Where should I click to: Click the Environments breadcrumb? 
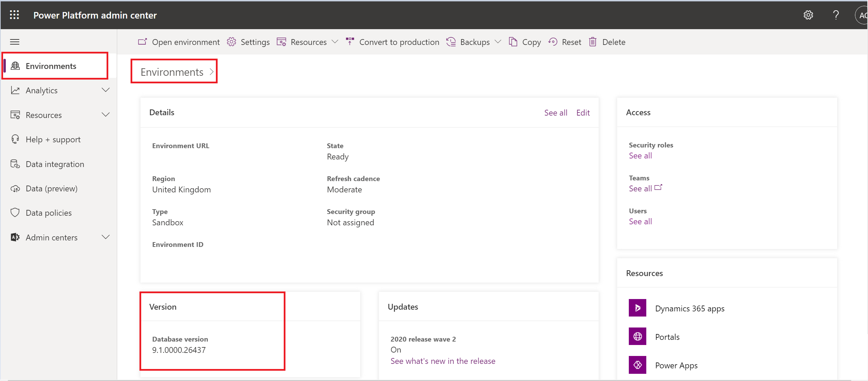tap(172, 72)
